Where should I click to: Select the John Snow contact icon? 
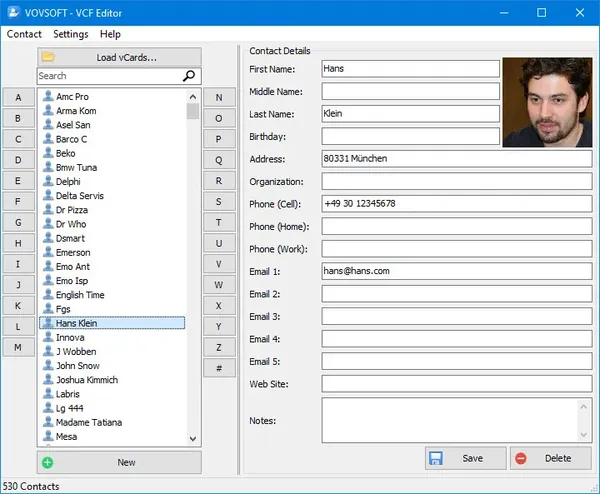(x=48, y=365)
